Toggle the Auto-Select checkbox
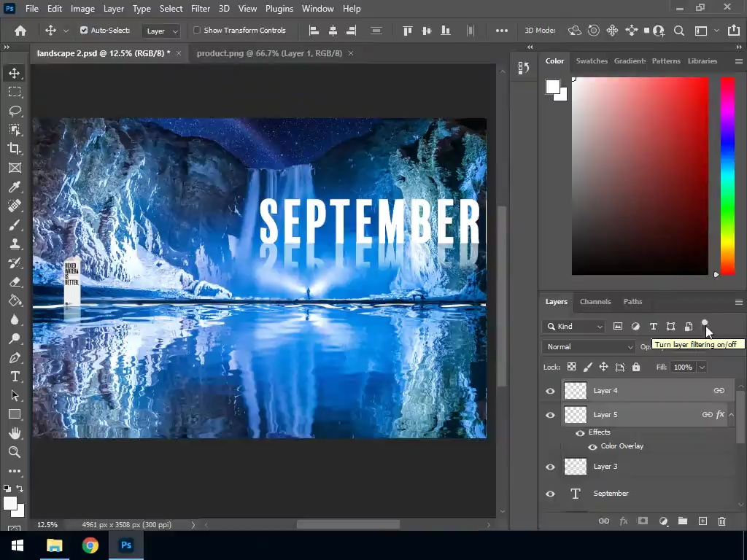 [x=84, y=30]
